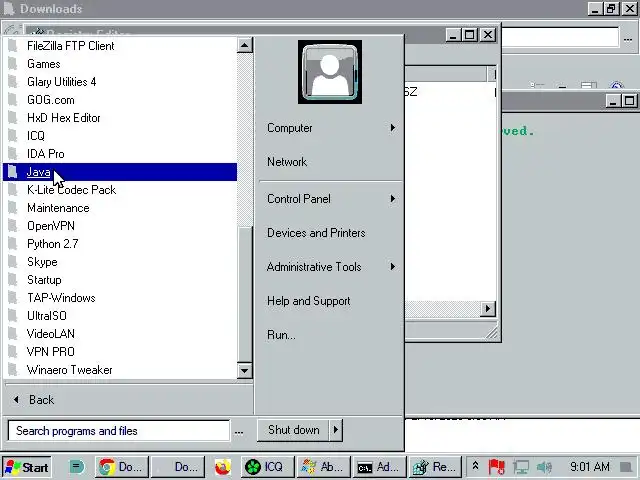Click the folder icon beside Skype
This screenshot has height=480, width=640.
(13, 261)
